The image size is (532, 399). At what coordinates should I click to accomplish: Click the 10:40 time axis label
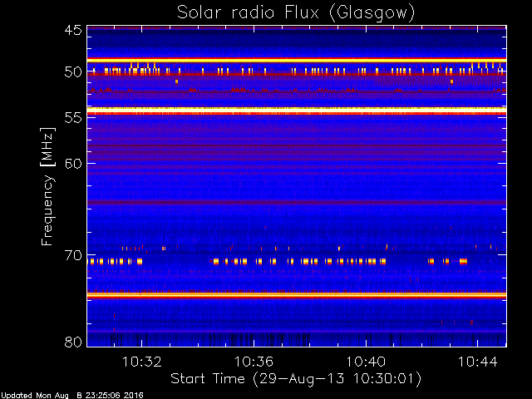pyautogui.click(x=366, y=362)
